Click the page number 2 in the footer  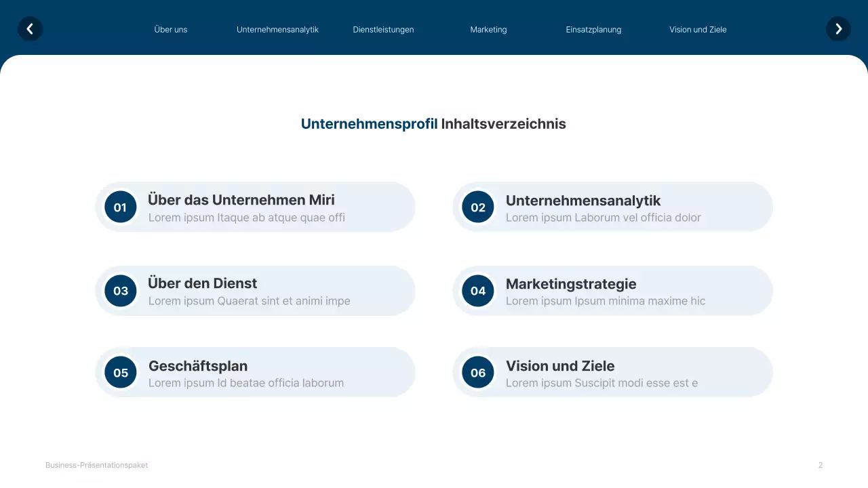(820, 465)
